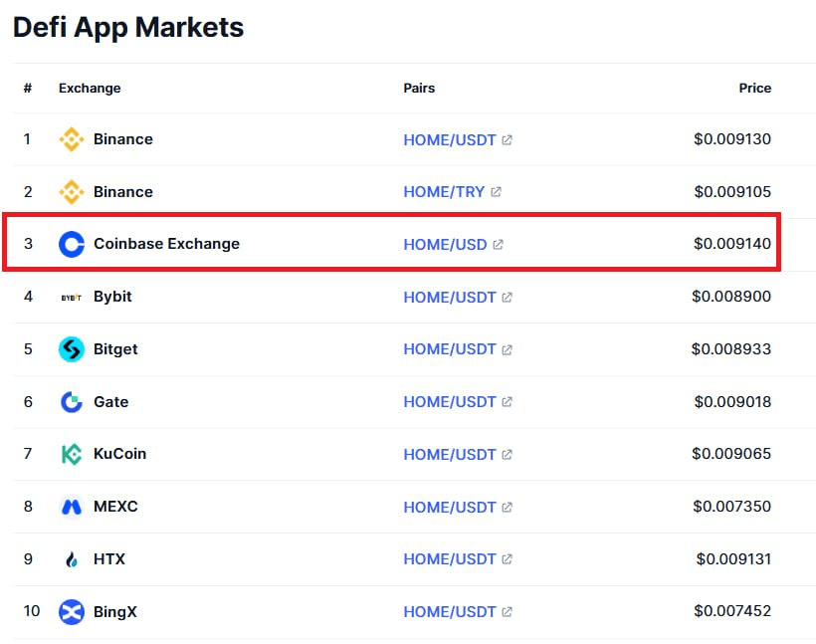This screenshot has width=816, height=644.
Task: Click the Bitget logo icon
Action: tap(72, 348)
